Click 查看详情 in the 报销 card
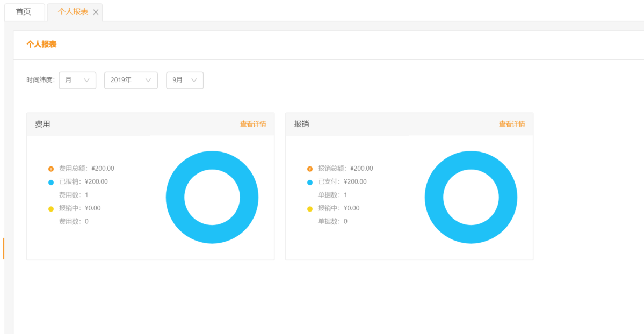This screenshot has width=644, height=334. pyautogui.click(x=511, y=124)
